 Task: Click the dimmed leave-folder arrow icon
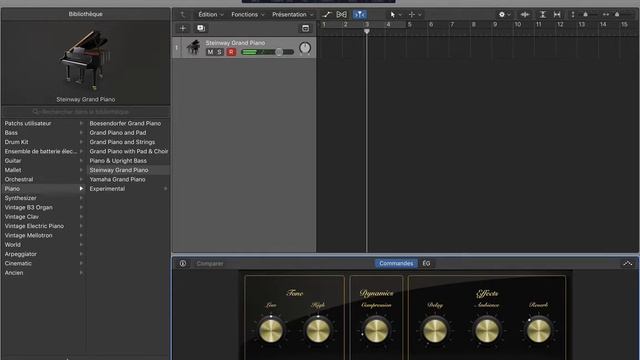[x=183, y=15]
